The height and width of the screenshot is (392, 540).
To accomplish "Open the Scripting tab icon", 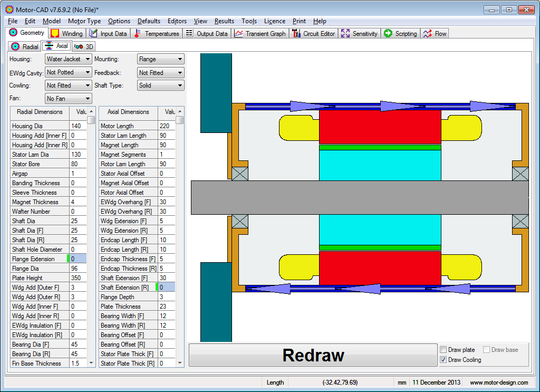I will coord(388,34).
